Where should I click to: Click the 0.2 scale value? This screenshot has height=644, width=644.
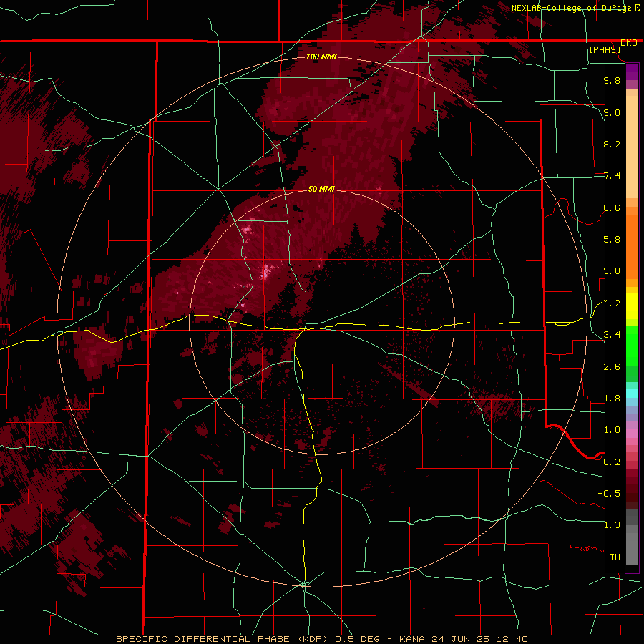[x=612, y=462]
